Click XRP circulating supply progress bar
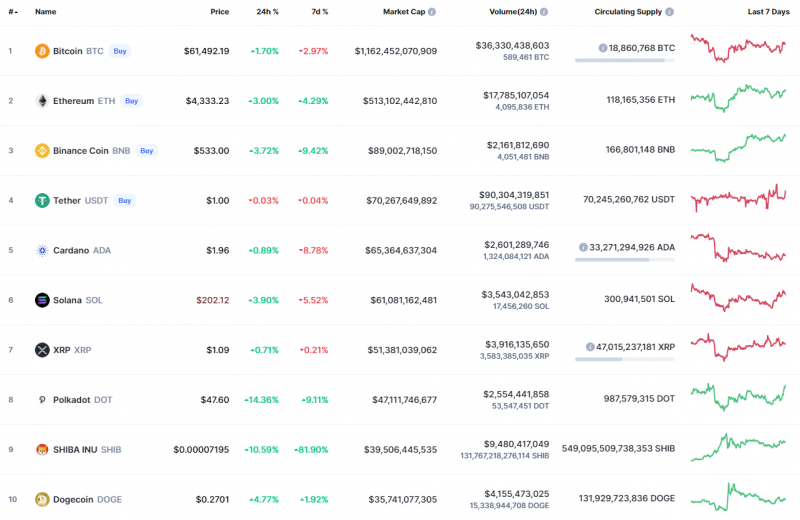800x520 pixels. coord(624,359)
